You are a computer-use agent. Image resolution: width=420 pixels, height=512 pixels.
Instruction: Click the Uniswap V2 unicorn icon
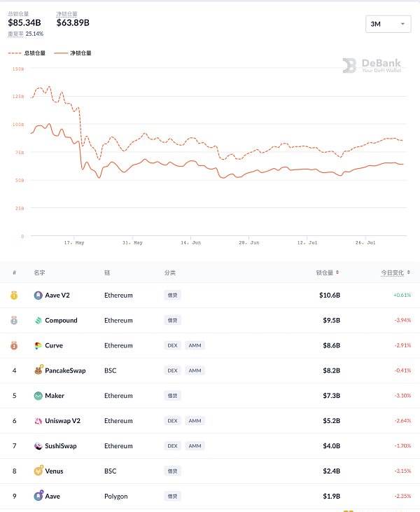(x=38, y=421)
